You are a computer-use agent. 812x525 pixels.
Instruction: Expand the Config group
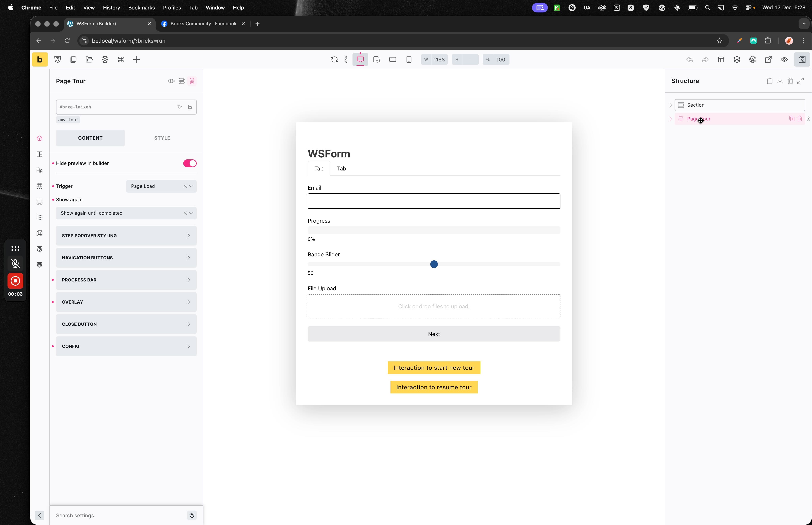pyautogui.click(x=126, y=346)
